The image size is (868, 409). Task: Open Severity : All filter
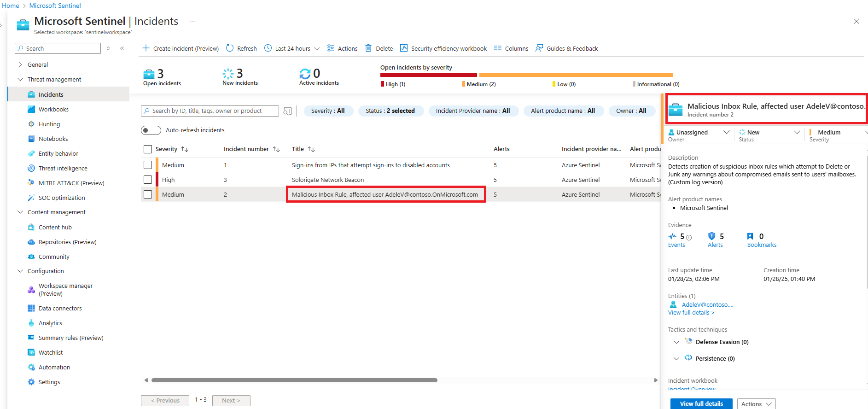point(328,111)
